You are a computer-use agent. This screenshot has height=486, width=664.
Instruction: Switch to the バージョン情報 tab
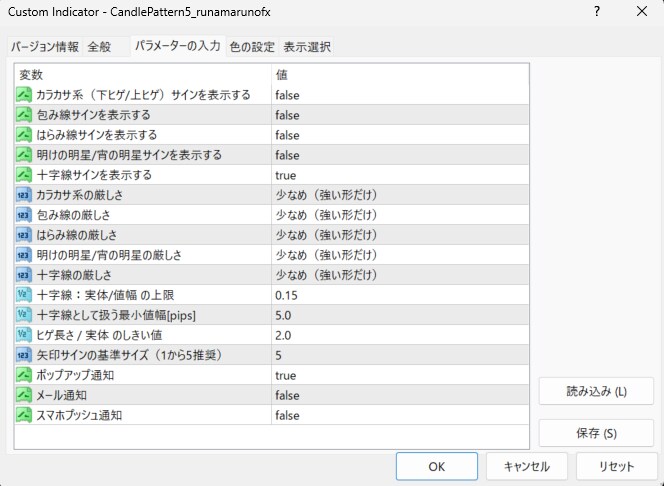(44, 47)
